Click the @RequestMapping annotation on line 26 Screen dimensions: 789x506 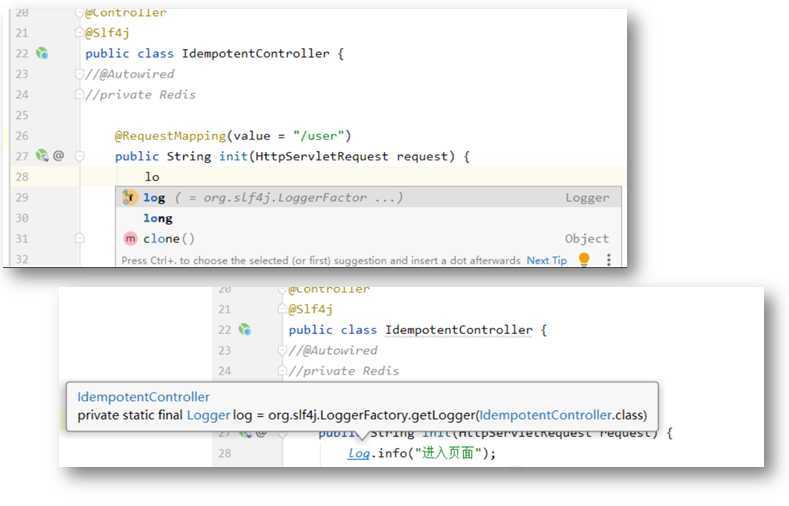tap(170, 136)
